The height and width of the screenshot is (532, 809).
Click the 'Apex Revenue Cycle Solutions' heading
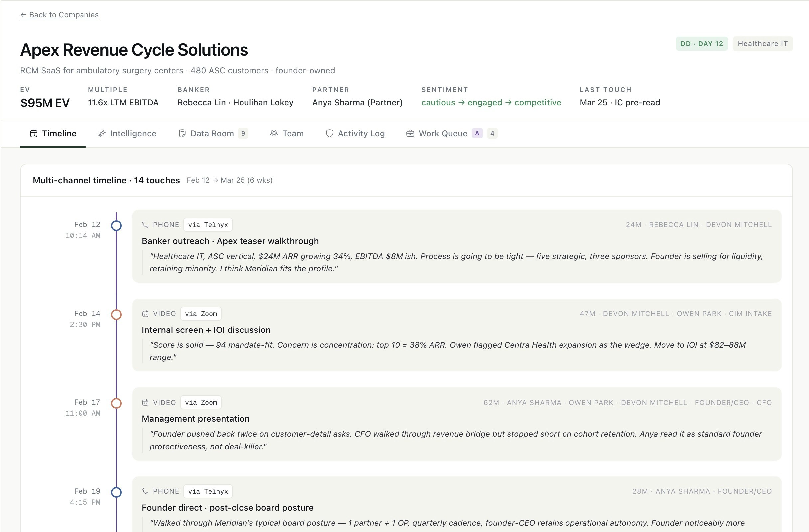click(x=134, y=50)
